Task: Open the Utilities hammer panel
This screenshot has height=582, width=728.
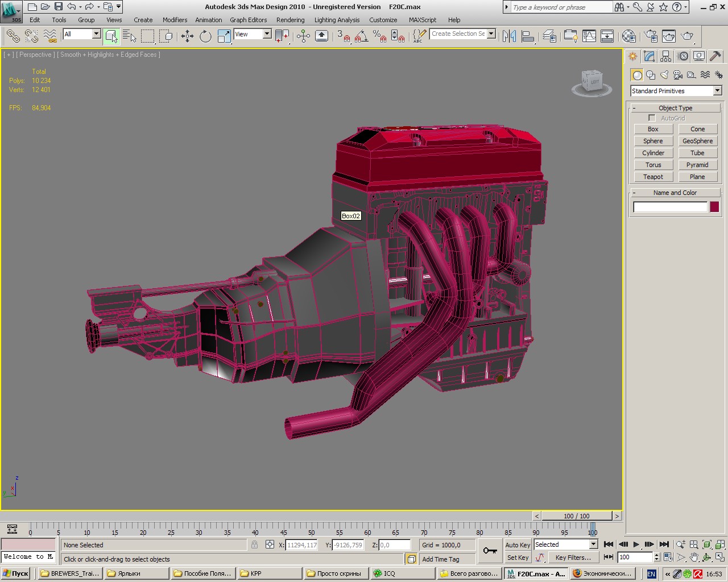Action: [x=715, y=56]
